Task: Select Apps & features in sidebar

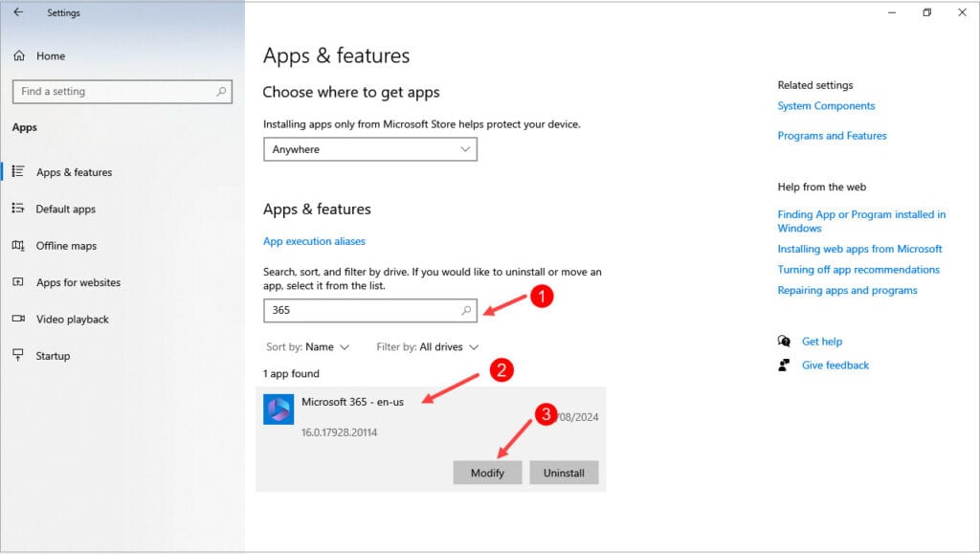Action: (x=74, y=172)
